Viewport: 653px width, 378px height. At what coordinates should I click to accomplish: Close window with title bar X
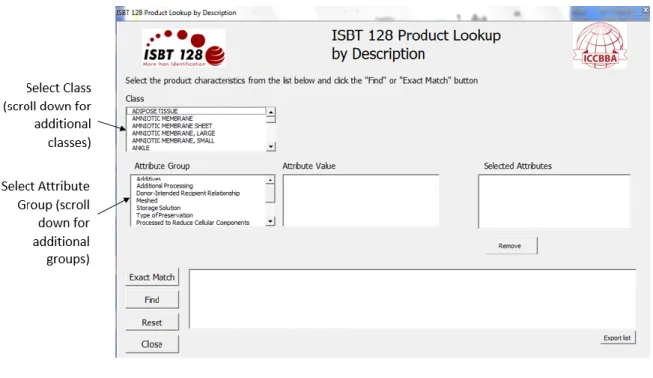click(x=645, y=10)
